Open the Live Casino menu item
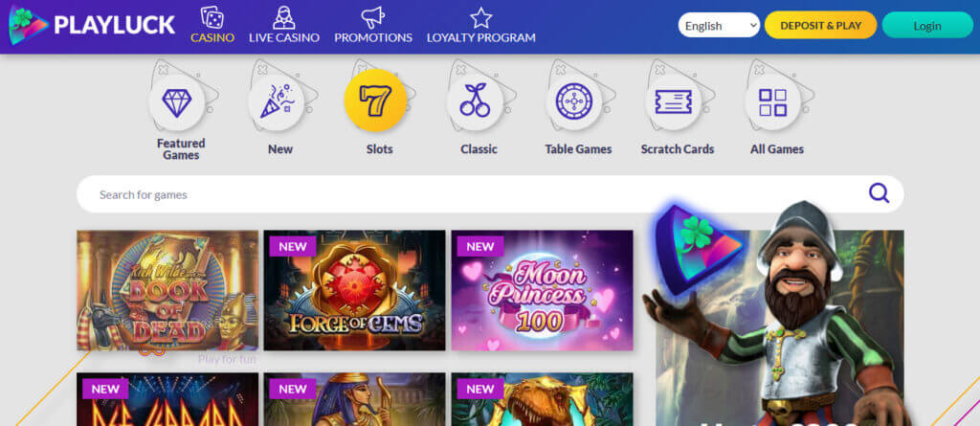 pos(284,25)
